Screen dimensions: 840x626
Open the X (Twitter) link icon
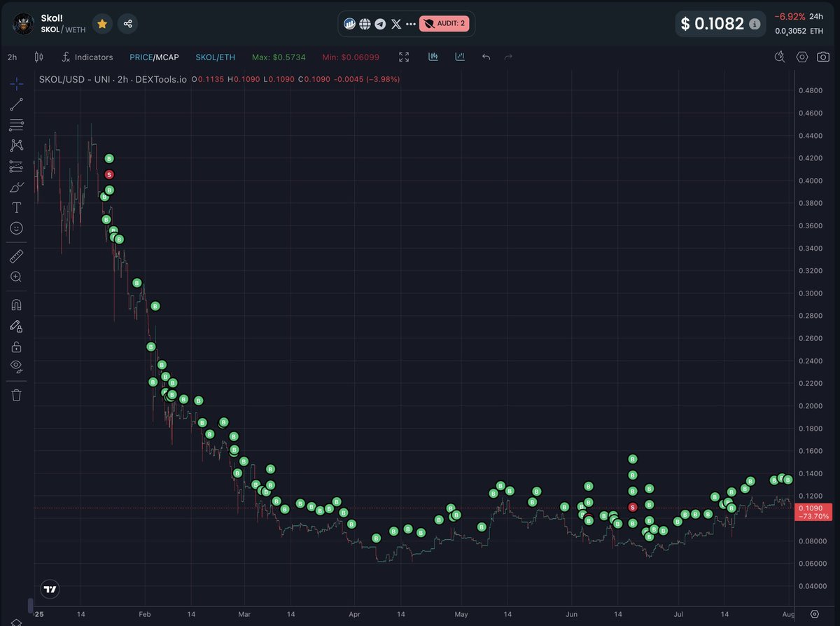tap(396, 24)
